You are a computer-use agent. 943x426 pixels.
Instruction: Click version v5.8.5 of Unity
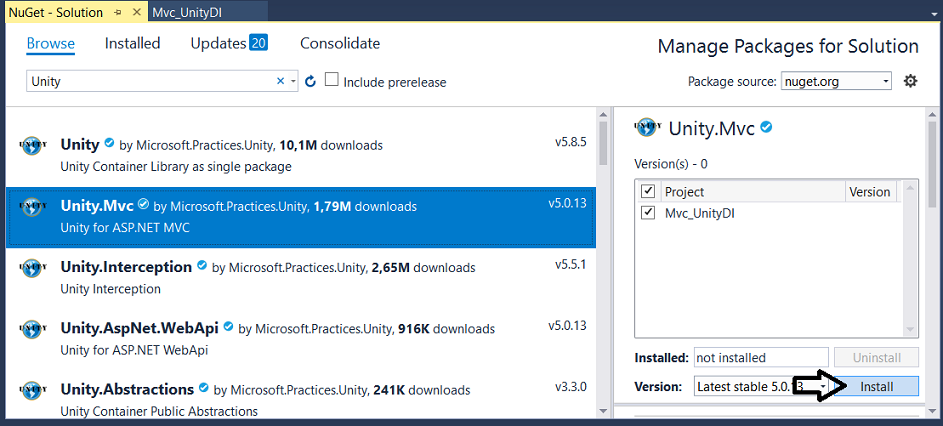(570, 143)
